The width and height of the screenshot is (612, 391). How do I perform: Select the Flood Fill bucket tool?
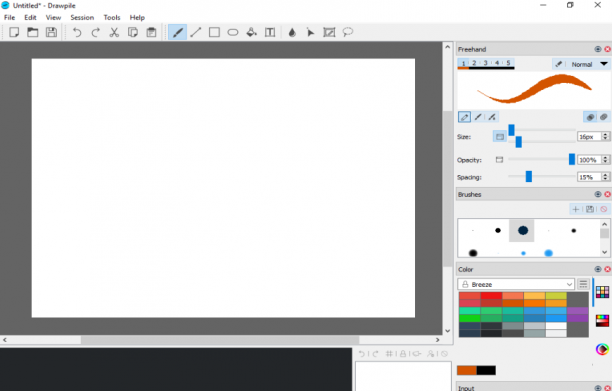pyautogui.click(x=251, y=32)
